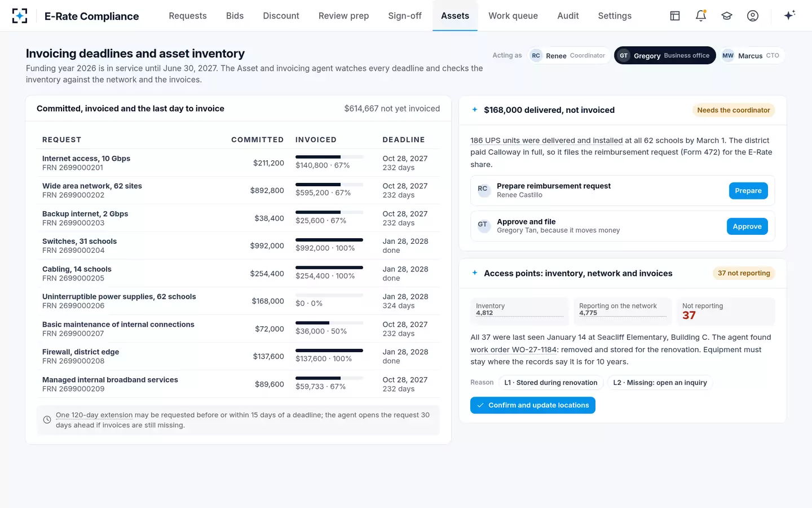This screenshot has width=812, height=508.
Task: Act as Gregory, Business office
Action: (x=665, y=55)
